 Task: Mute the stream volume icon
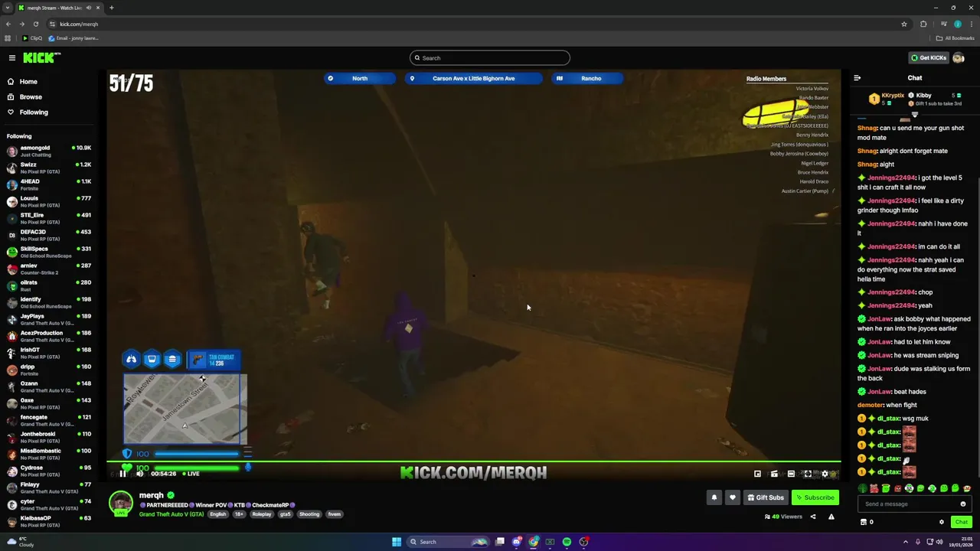[139, 474]
